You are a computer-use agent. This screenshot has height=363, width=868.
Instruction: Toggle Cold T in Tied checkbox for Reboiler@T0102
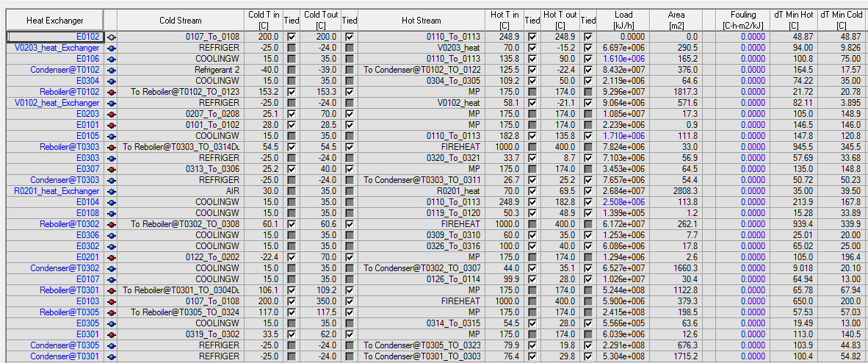[291, 92]
